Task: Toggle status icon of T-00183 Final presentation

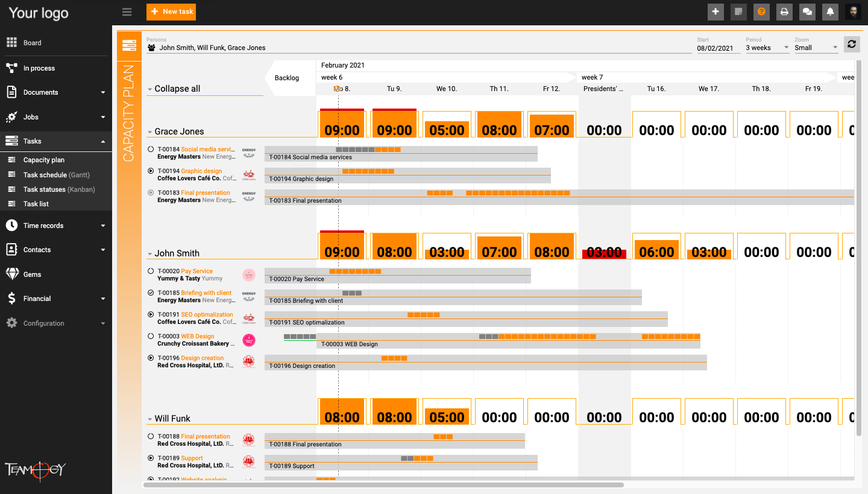Action: [x=151, y=192]
